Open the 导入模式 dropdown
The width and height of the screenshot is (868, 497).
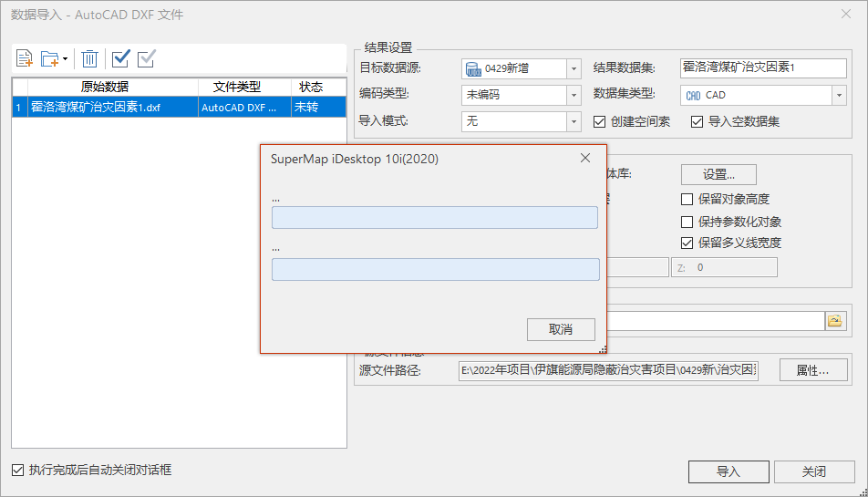pos(574,121)
